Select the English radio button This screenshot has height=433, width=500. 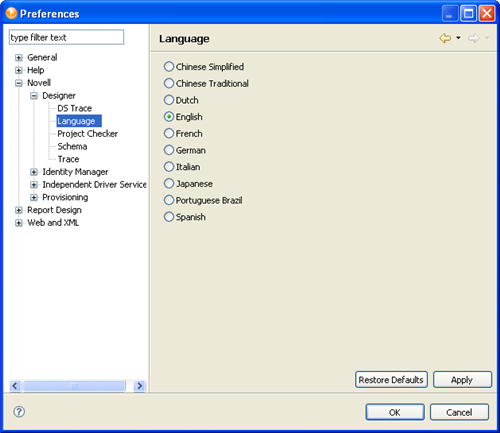pyautogui.click(x=169, y=117)
